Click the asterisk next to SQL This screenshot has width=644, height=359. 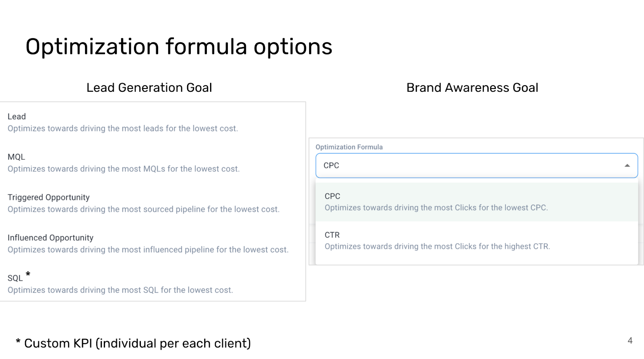(x=28, y=274)
